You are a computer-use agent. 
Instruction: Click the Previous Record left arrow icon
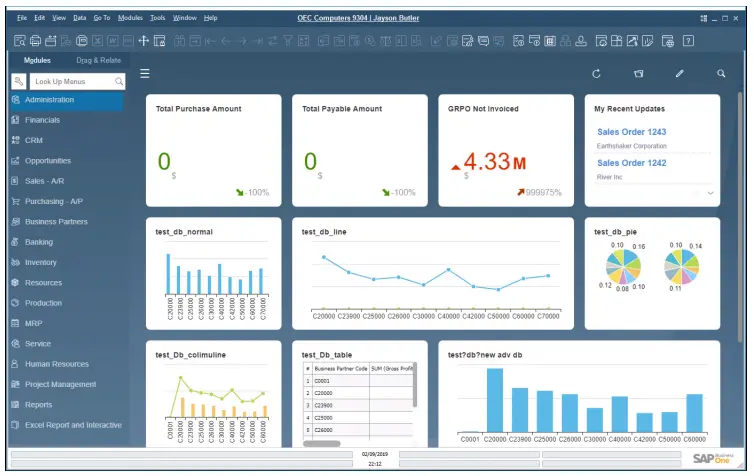(226, 41)
